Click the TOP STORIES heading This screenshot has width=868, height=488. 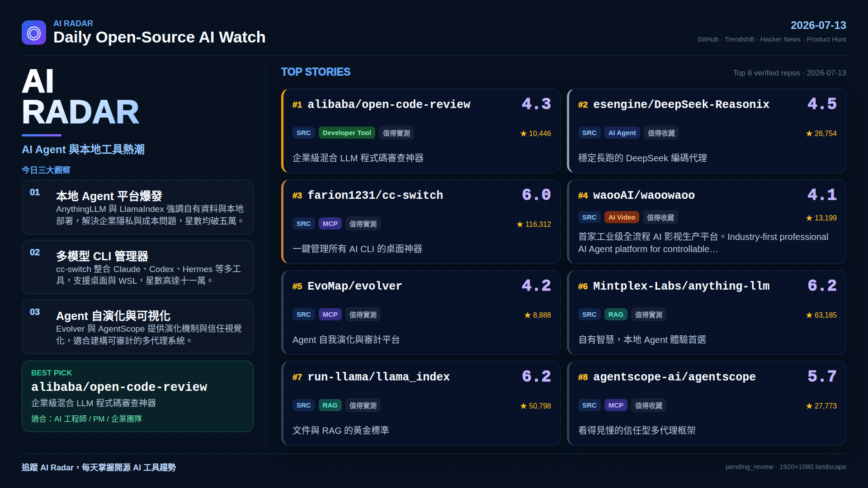[x=316, y=72]
